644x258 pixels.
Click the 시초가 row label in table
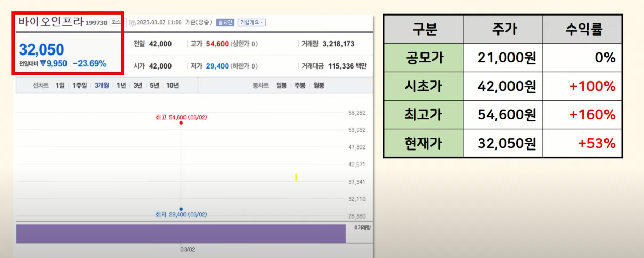pos(424,86)
